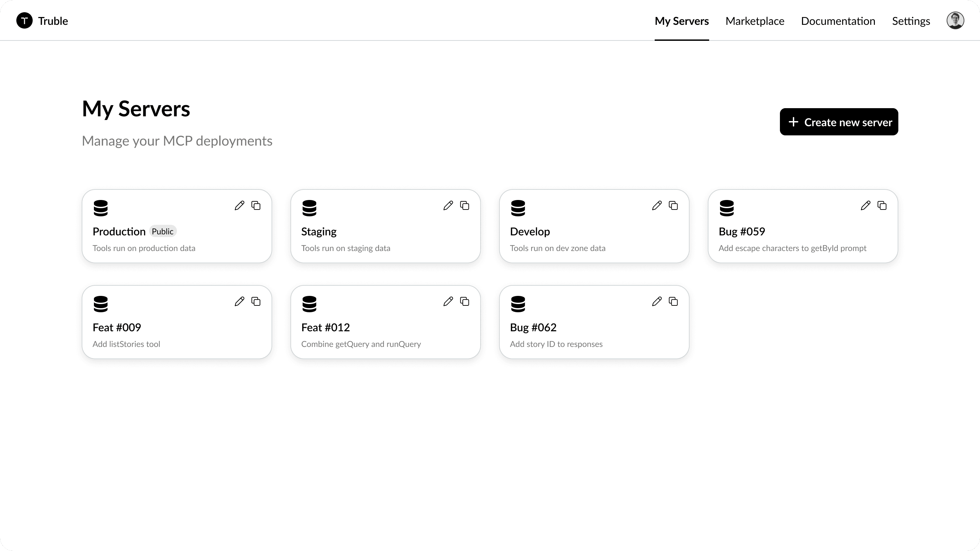Edit the Develop server card
The height and width of the screenshot is (551, 980).
point(657,206)
